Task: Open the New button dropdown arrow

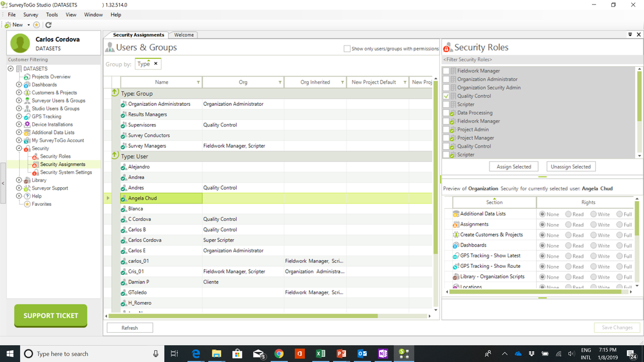Action: [x=28, y=25]
